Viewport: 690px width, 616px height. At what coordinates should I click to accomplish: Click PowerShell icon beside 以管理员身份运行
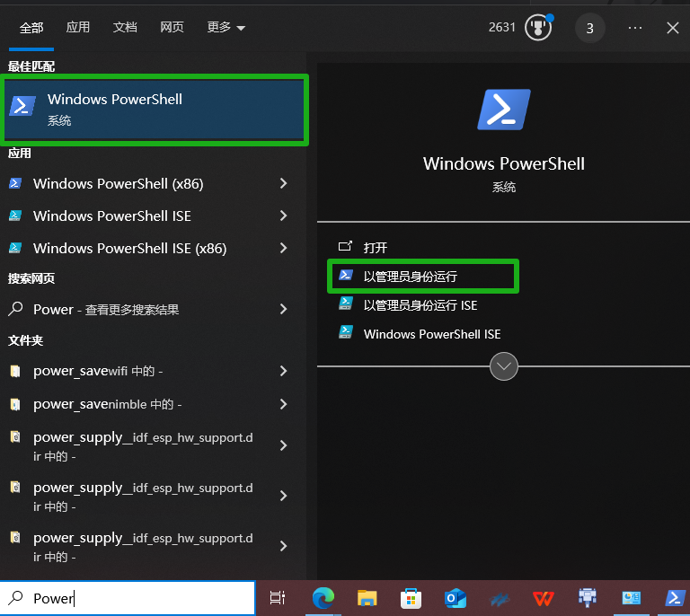345,275
